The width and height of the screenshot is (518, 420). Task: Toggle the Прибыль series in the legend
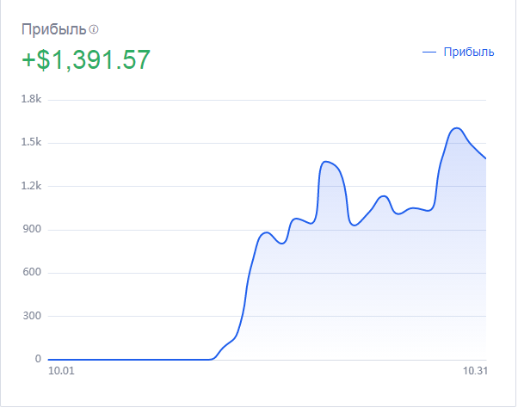pos(468,52)
